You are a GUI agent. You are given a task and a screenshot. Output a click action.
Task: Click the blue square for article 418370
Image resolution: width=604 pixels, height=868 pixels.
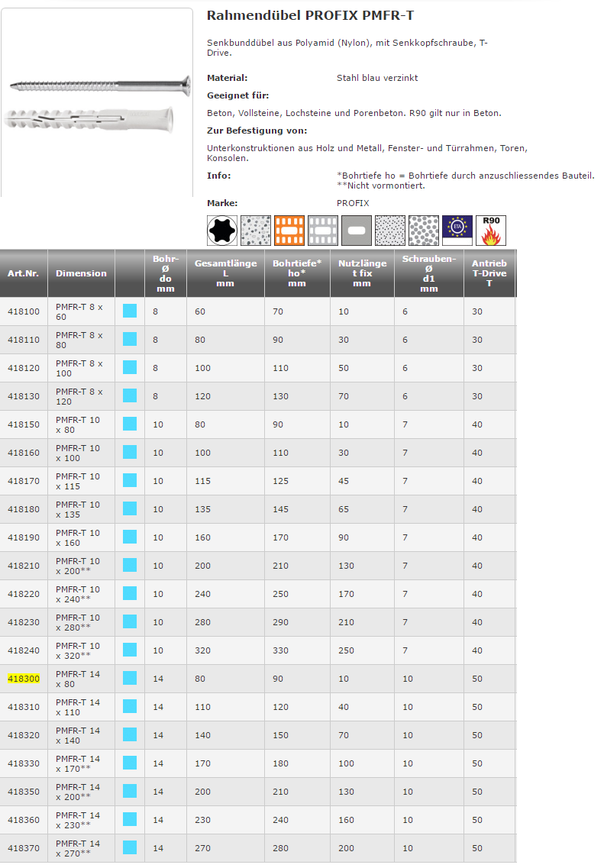[130, 847]
